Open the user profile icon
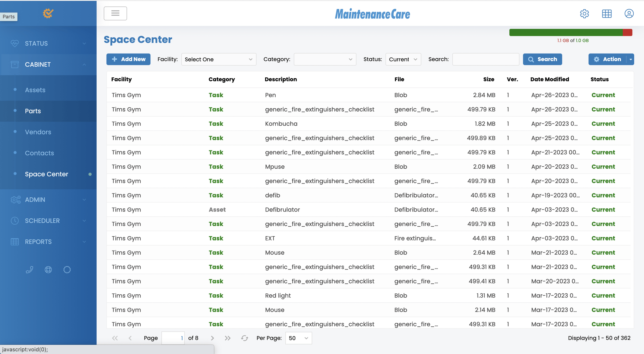 click(x=629, y=14)
